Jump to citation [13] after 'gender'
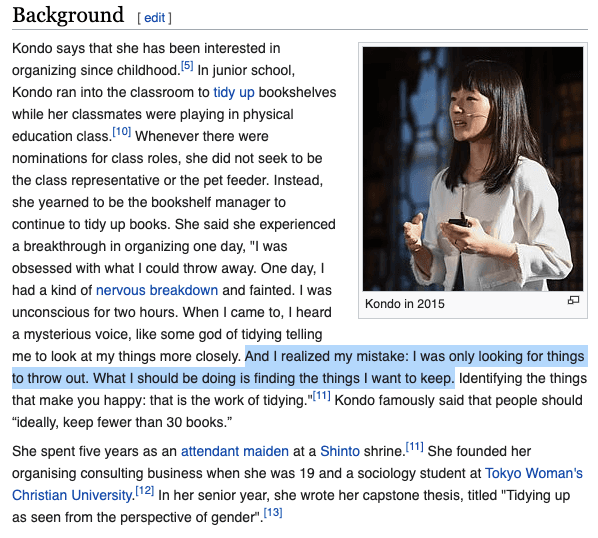The image size is (598, 538). pyautogui.click(x=273, y=513)
